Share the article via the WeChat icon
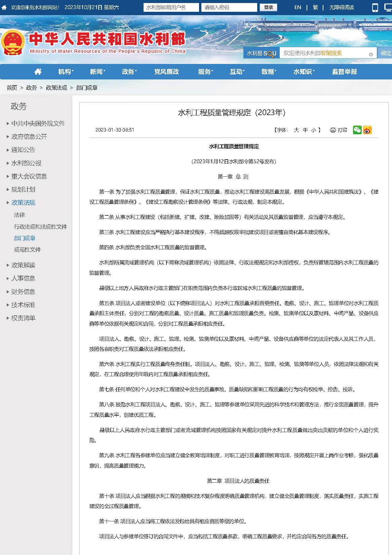Screen dimensions: 392x555 pos(357,130)
